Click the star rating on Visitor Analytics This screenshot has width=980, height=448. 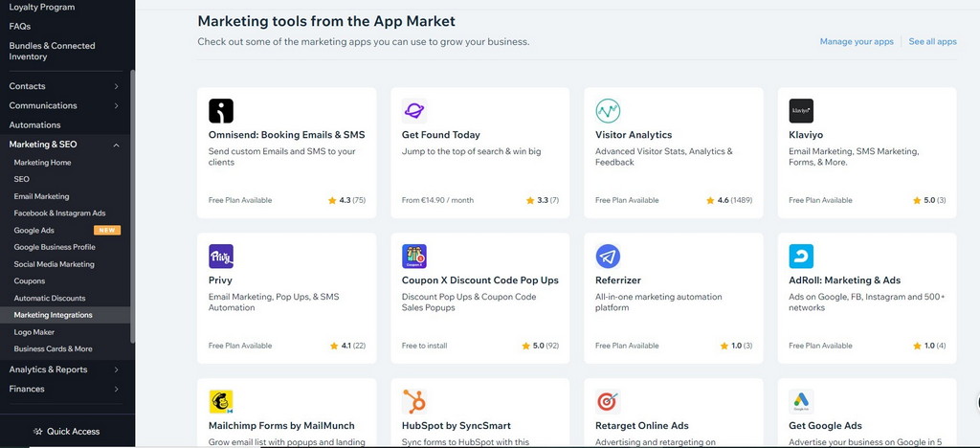pos(729,201)
